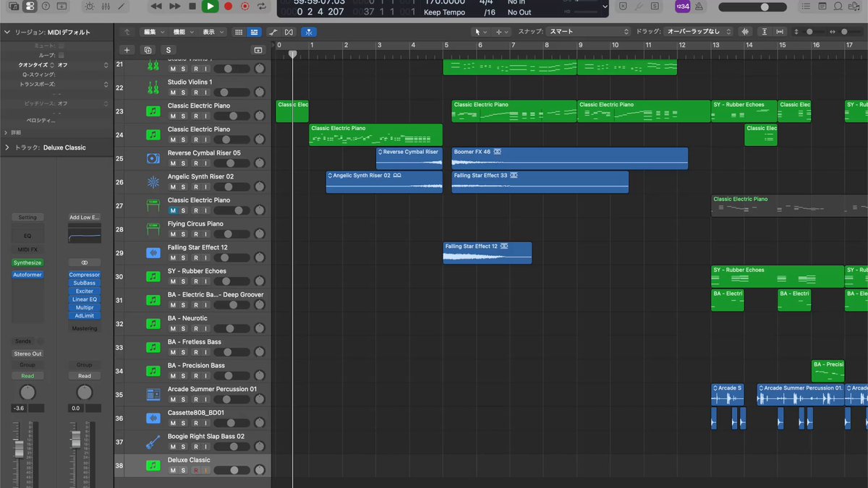
Task: Open the Snap Smart dropdown
Action: tap(588, 32)
